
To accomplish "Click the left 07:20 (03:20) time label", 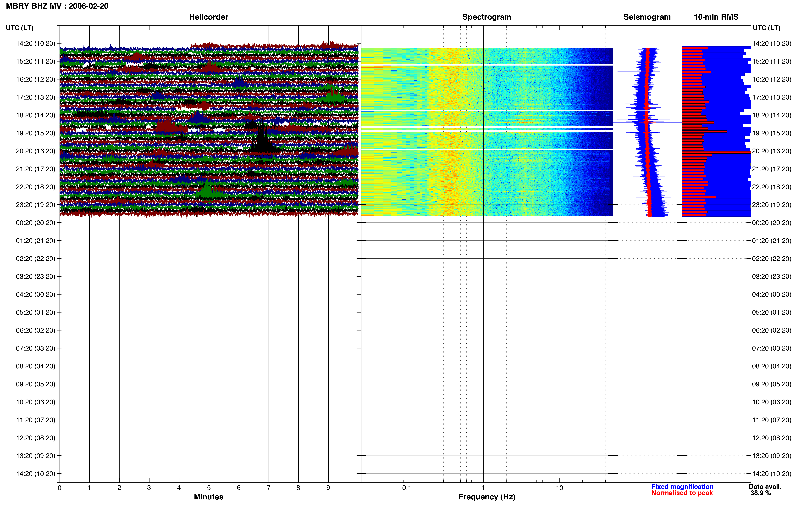I will tap(36, 348).
